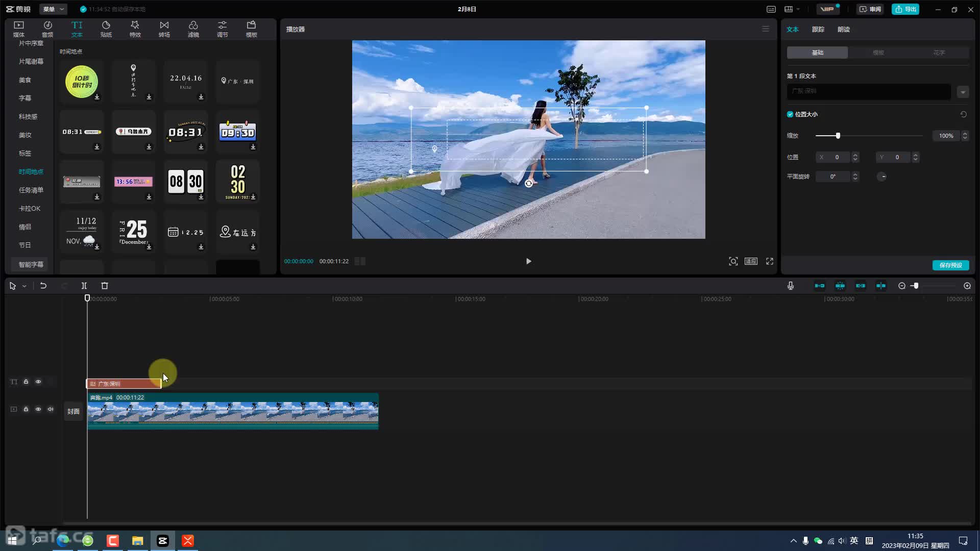980x551 pixels.
Task: Open the 滤镜 filters panel
Action: [x=193, y=29]
